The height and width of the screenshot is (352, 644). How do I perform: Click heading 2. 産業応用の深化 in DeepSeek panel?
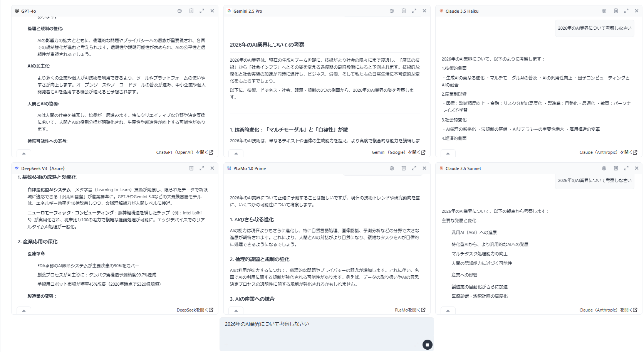(x=37, y=242)
